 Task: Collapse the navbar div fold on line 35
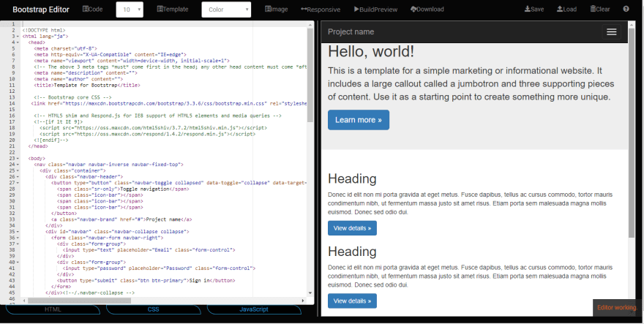[x=18, y=232]
